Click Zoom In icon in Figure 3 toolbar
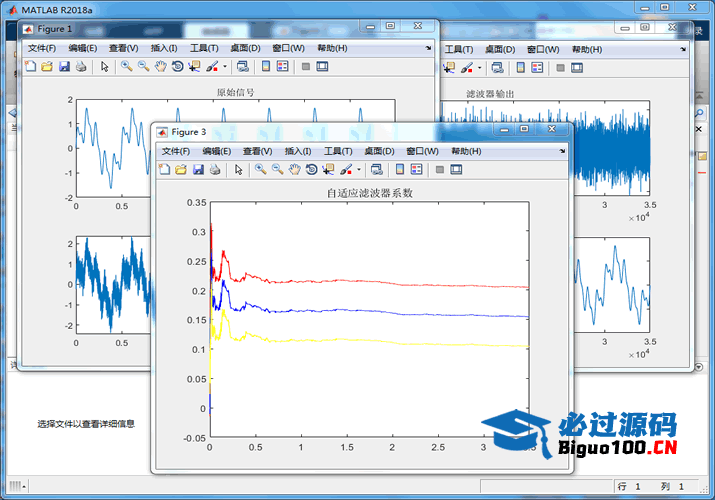 click(260, 170)
